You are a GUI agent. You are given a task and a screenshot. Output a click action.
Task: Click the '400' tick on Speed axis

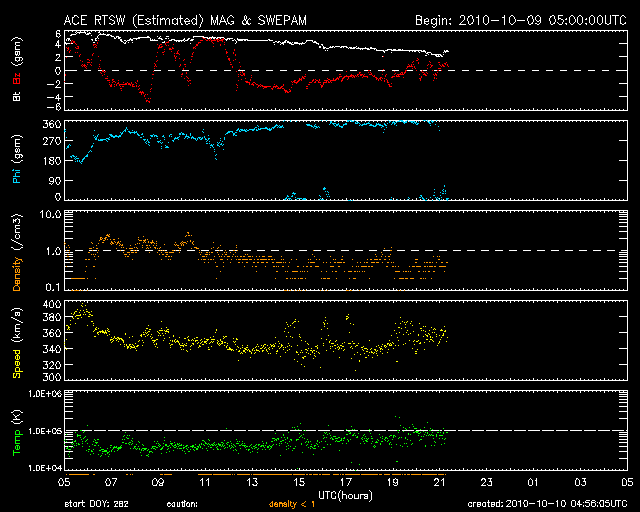pos(52,305)
